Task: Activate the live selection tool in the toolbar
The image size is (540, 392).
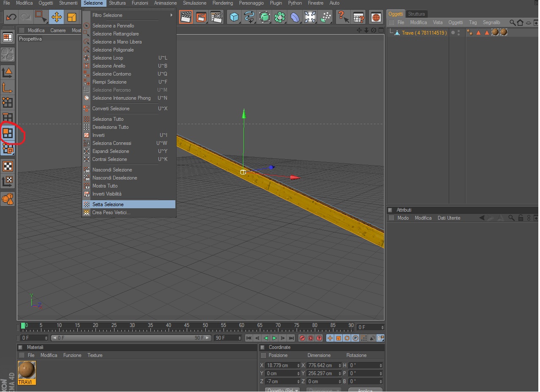Action: coord(41,17)
